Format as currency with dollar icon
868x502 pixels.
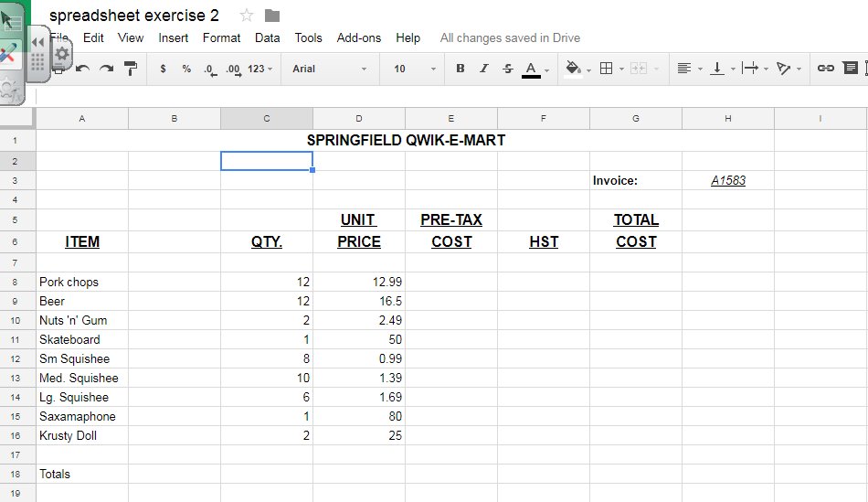point(163,69)
